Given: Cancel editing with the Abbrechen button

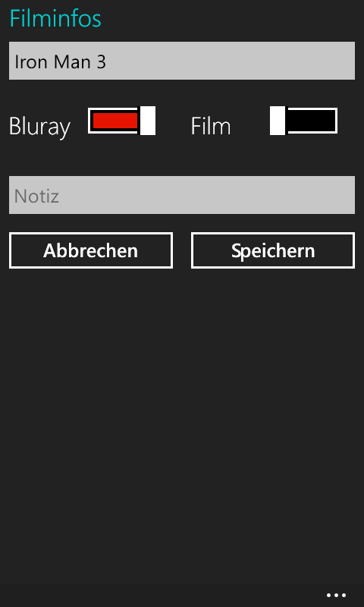Looking at the screenshot, I should pos(91,250).
